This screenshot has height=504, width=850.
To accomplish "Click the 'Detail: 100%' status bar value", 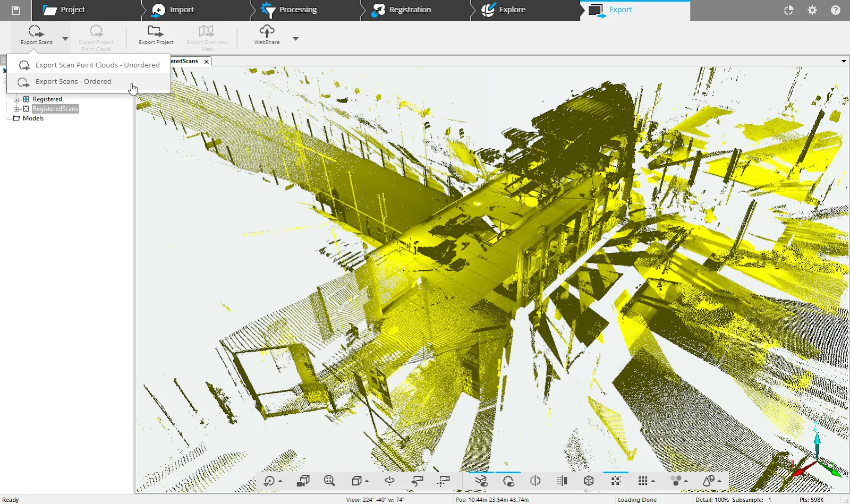I will coord(712,500).
